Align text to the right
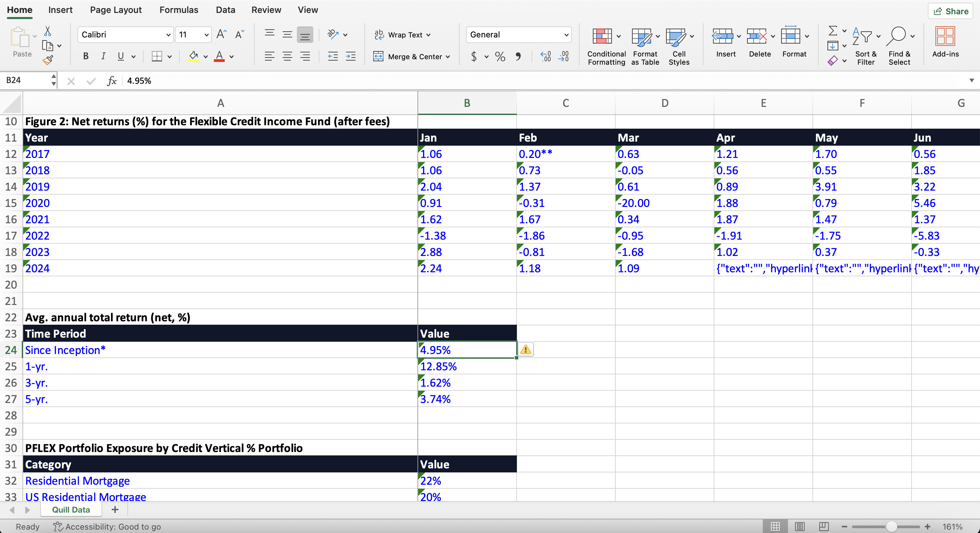980x533 pixels. coord(305,56)
